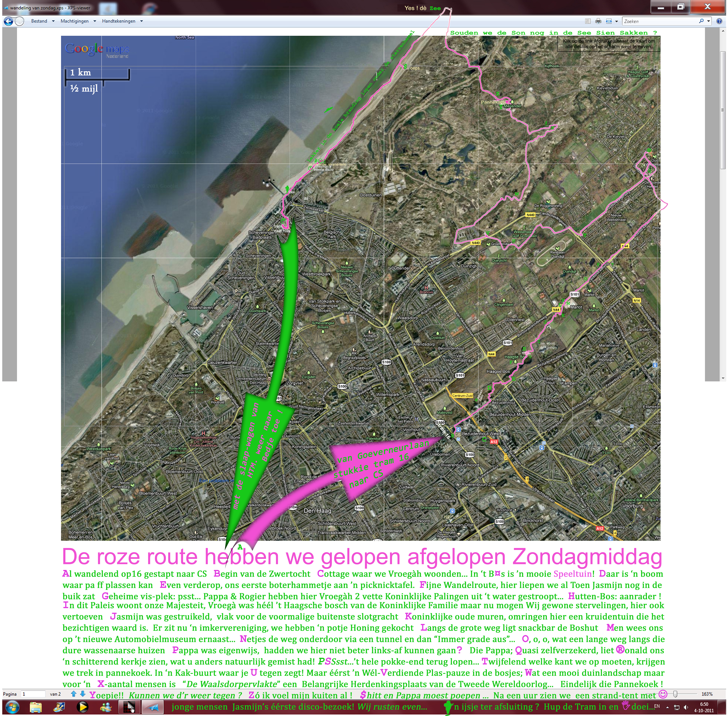Click the 'Pagina' label in status bar

tap(10, 694)
